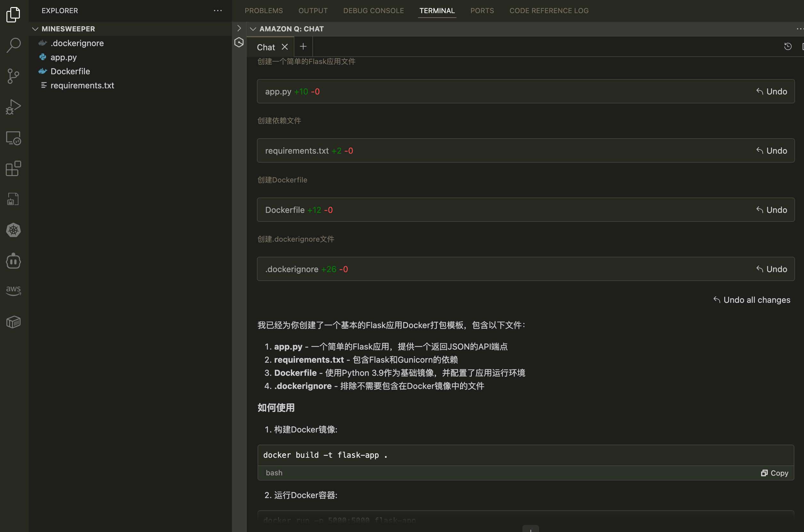Open Remote Explorer icon
The width and height of the screenshot is (804, 532).
click(x=13, y=138)
